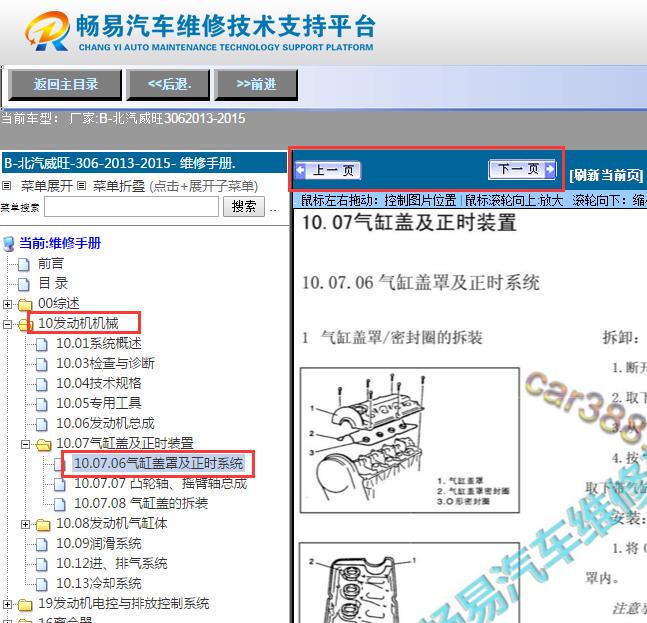
Task: Go forward with the >>前进 button
Action: (x=256, y=85)
